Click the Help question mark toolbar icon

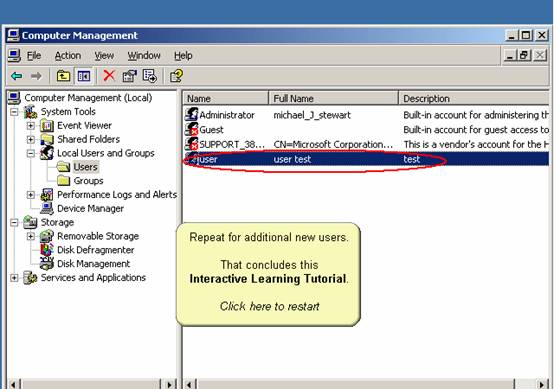point(176,76)
